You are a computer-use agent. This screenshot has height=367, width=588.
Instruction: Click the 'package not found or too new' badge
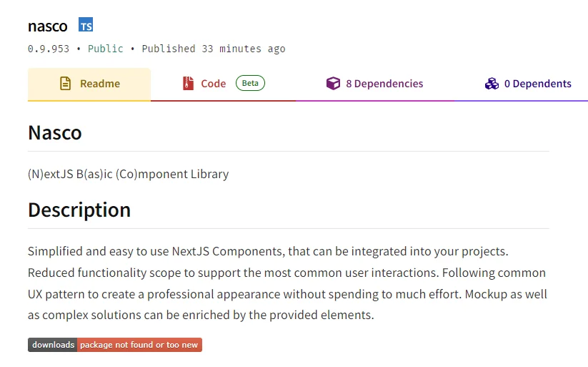[139, 345]
